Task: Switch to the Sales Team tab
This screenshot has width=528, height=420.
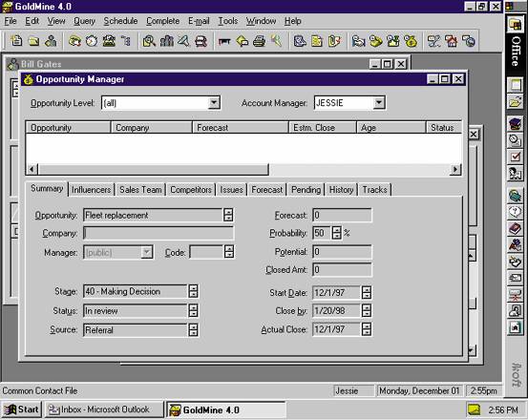Action: 140,190
